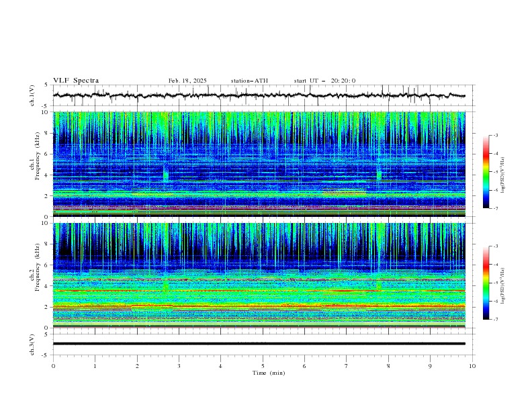Click the ch.1 spectrogram color bar

coord(486,172)
